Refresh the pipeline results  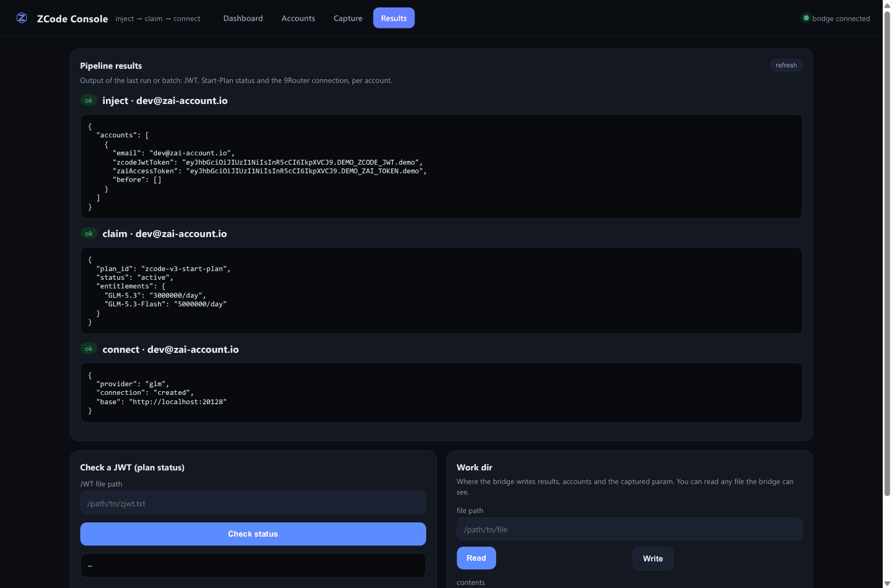coord(786,65)
